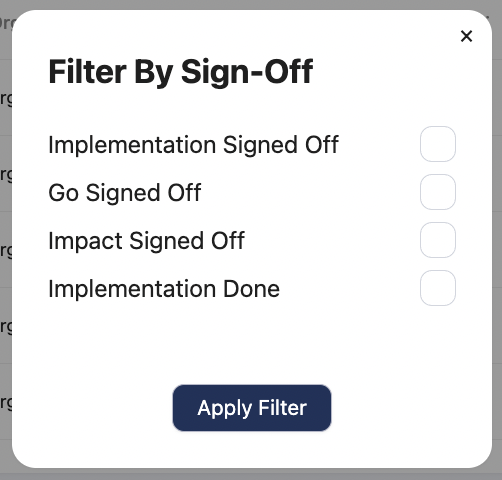Screen dimensions: 502x480
Task: Toggle the filter for Implementation Done items
Action: pyautogui.click(x=438, y=288)
